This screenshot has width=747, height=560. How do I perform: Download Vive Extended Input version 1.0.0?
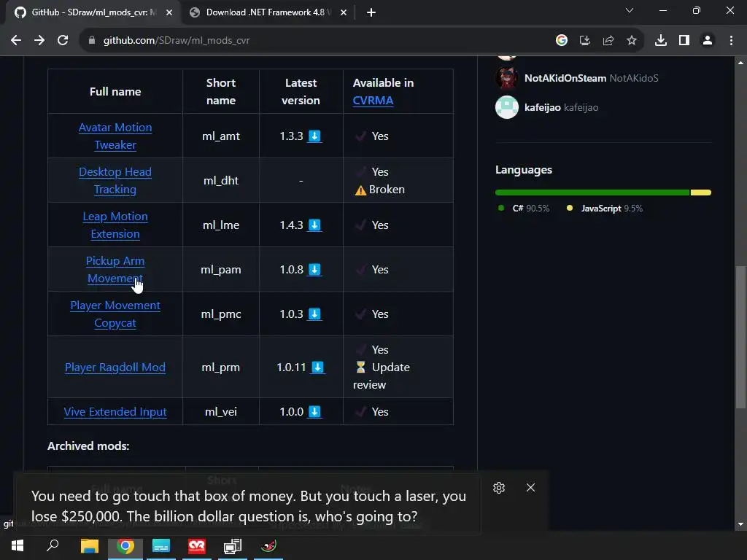pyautogui.click(x=314, y=412)
